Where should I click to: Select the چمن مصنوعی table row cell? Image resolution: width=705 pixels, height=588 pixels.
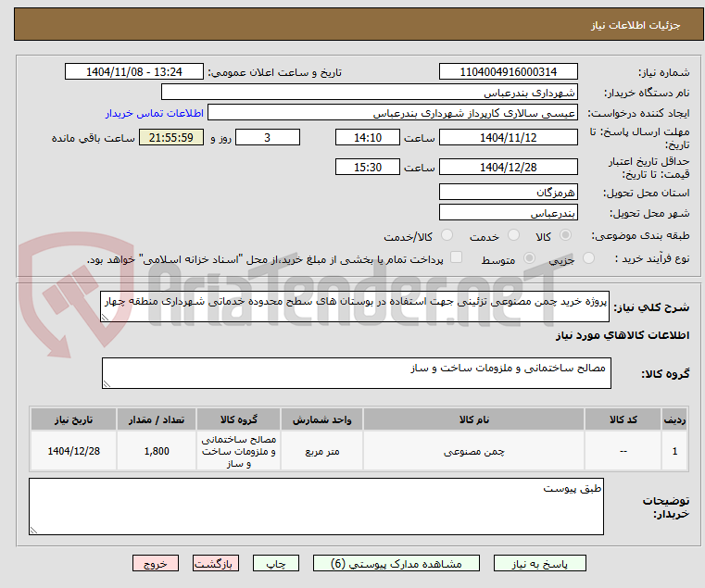click(x=474, y=451)
